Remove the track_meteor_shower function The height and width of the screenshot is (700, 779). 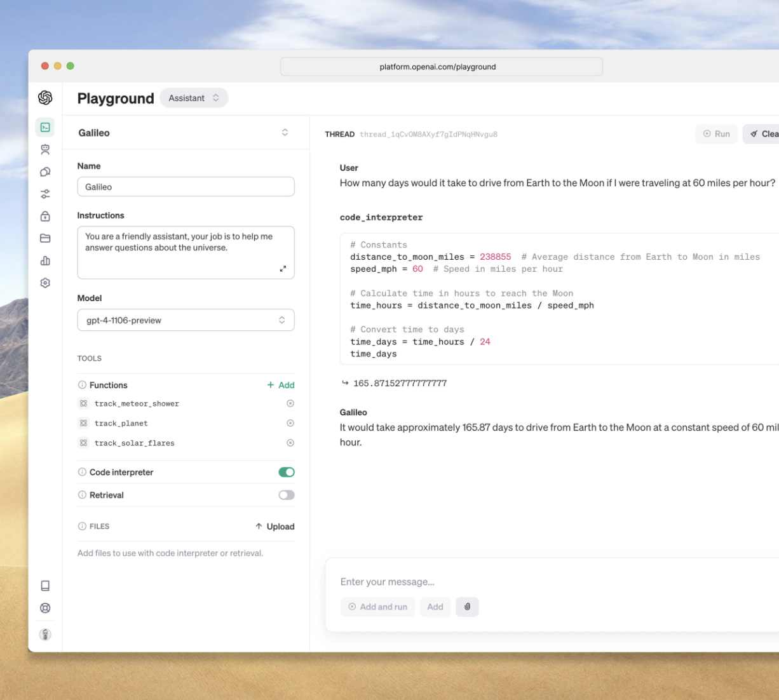(x=290, y=403)
